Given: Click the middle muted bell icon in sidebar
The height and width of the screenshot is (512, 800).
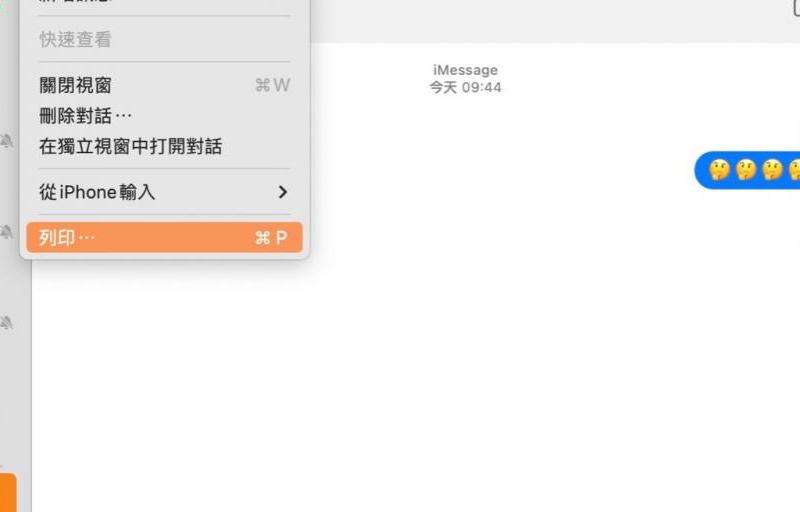Looking at the screenshot, I should tap(7, 232).
